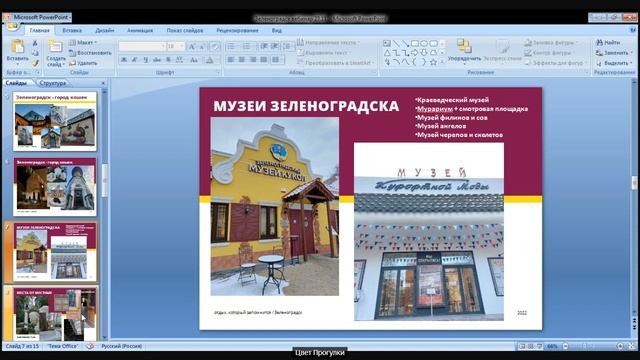640x360 pixels.
Task: Open the Insert (Вставка) ribbon tab
Action: (x=72, y=30)
